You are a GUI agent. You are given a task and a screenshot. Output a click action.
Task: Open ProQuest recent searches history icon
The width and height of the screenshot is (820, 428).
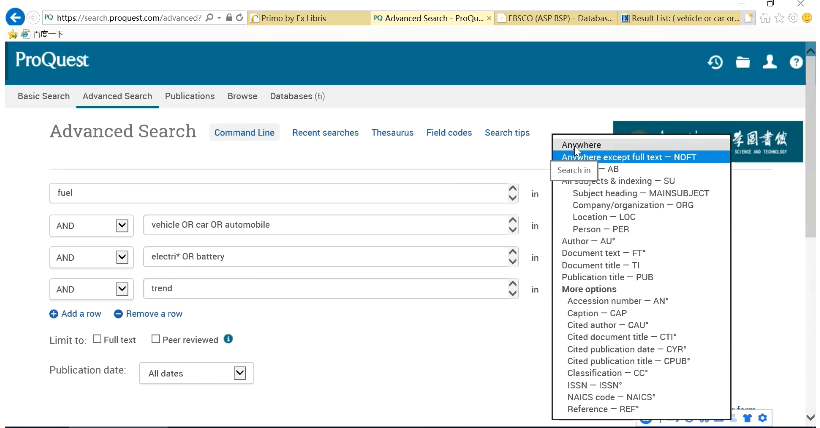tap(715, 62)
